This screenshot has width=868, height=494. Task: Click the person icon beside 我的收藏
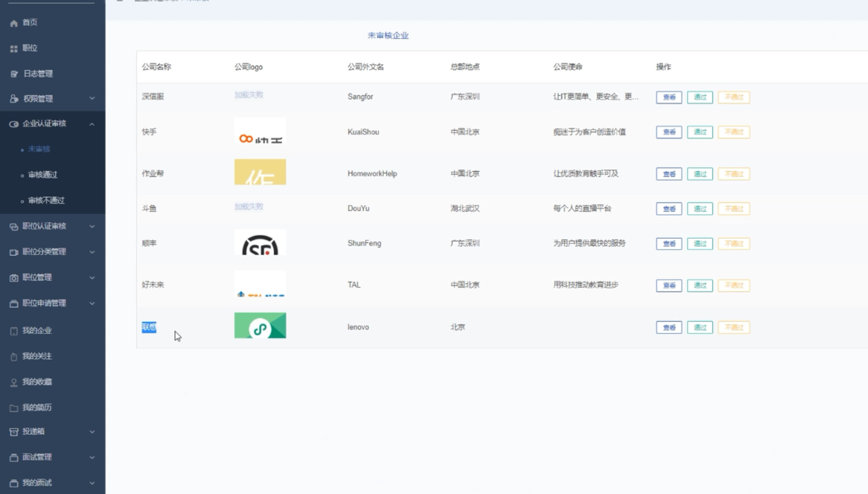point(14,383)
